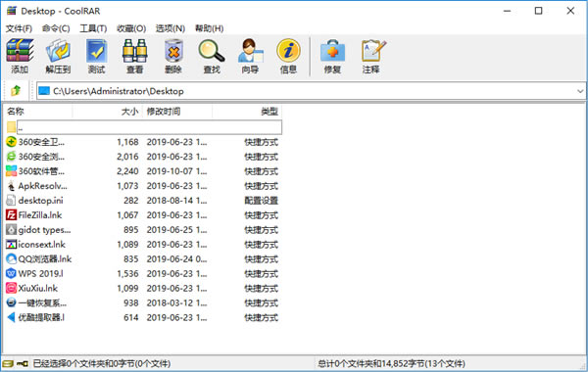The height and width of the screenshot is (372, 588).
Task: Click size value 835
Action: [x=131, y=258]
